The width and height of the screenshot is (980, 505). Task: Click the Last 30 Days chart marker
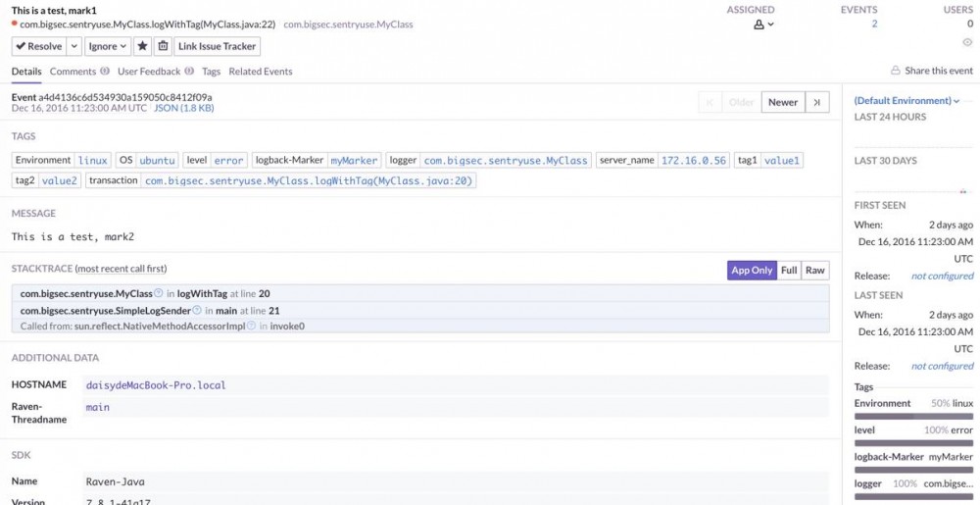pyautogui.click(x=963, y=192)
